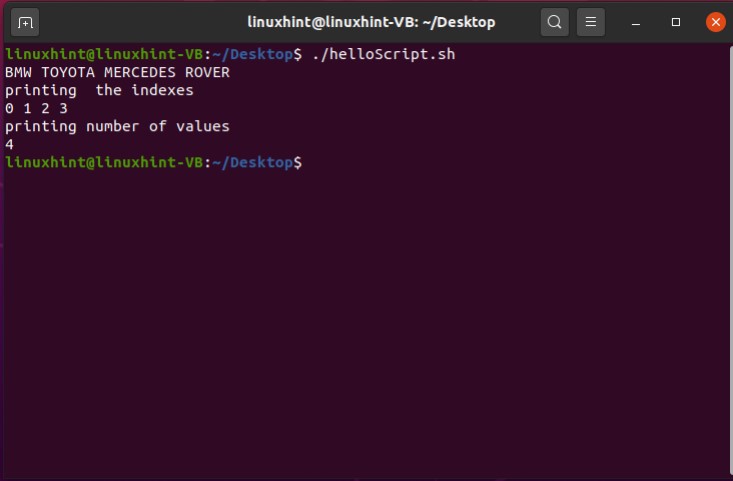Click the last prompt's linuxhint@linuxhint-VB text
This screenshot has width=733, height=481.
click(103, 162)
